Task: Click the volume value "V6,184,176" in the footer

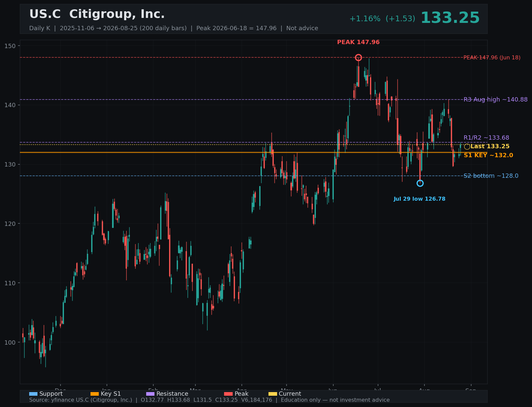Action: 257,400
